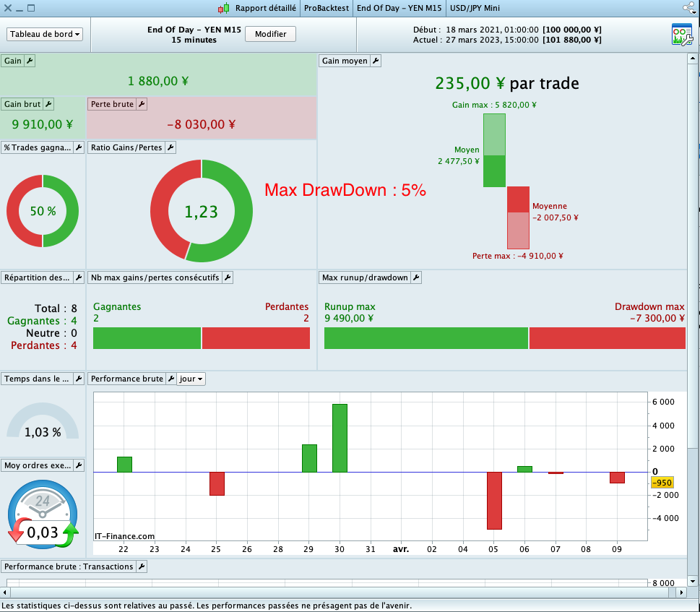Screen dimensions: 700x612
Task: Click the horizontal scrollbar left arrow
Action: pyautogui.click(x=5, y=592)
